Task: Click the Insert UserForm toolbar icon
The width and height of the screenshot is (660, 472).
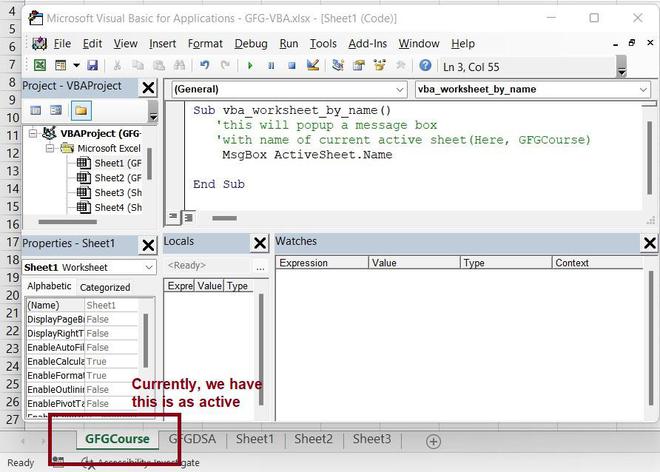Action: tap(61, 65)
